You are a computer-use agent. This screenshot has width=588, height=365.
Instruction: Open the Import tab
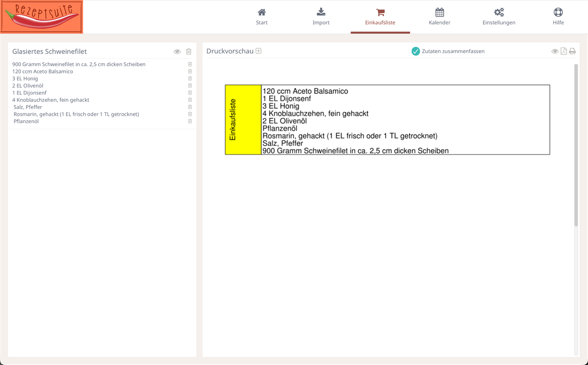pyautogui.click(x=321, y=17)
